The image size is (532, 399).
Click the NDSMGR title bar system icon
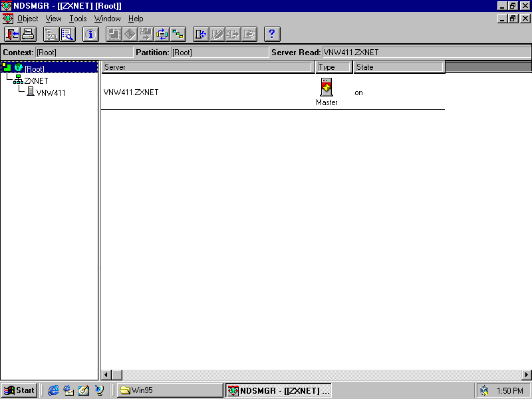(7, 6)
